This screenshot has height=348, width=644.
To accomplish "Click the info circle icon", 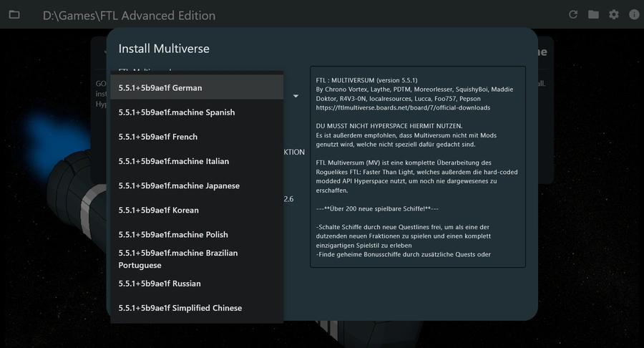I will 634,15.
